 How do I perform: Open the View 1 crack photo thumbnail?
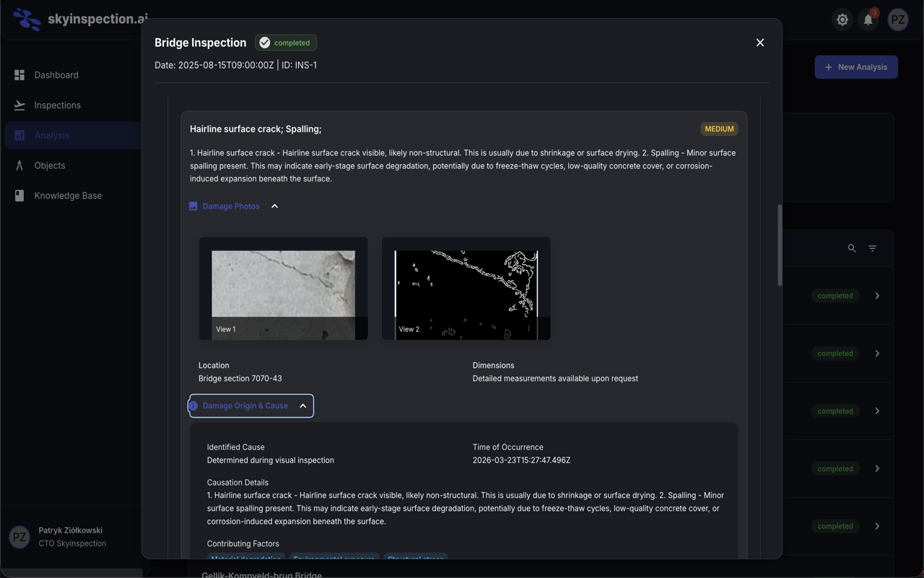coord(283,289)
